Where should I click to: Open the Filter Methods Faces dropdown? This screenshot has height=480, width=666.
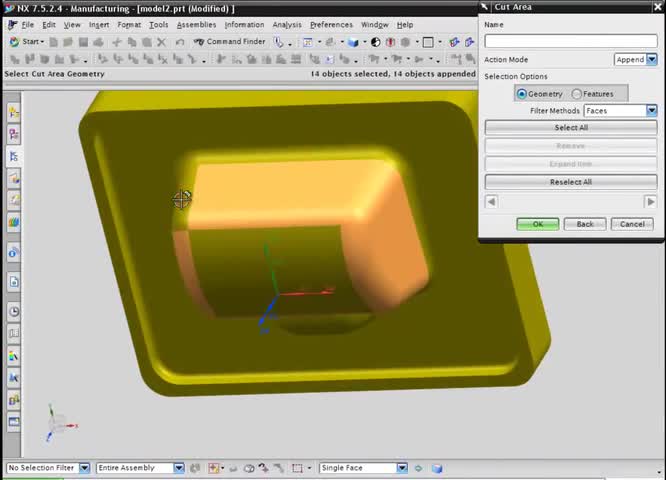[652, 111]
